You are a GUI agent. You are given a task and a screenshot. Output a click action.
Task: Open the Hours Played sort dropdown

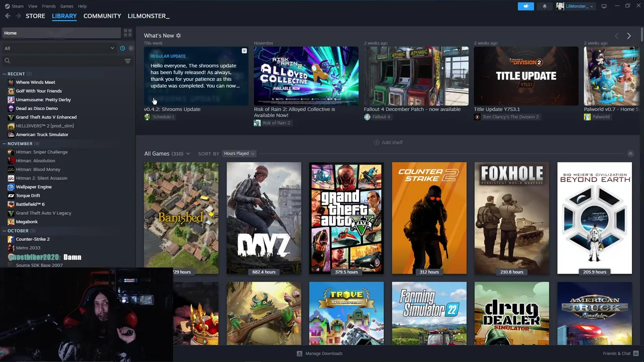tap(239, 153)
